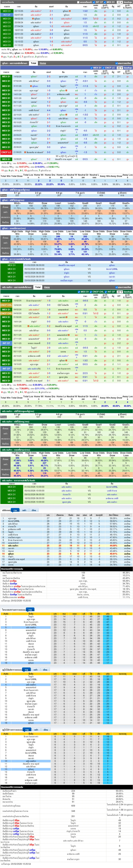The width and height of the screenshot is (133, 868).
Task: Click the MEX D1 badge dated 14/02/26
Action: (6, 77)
